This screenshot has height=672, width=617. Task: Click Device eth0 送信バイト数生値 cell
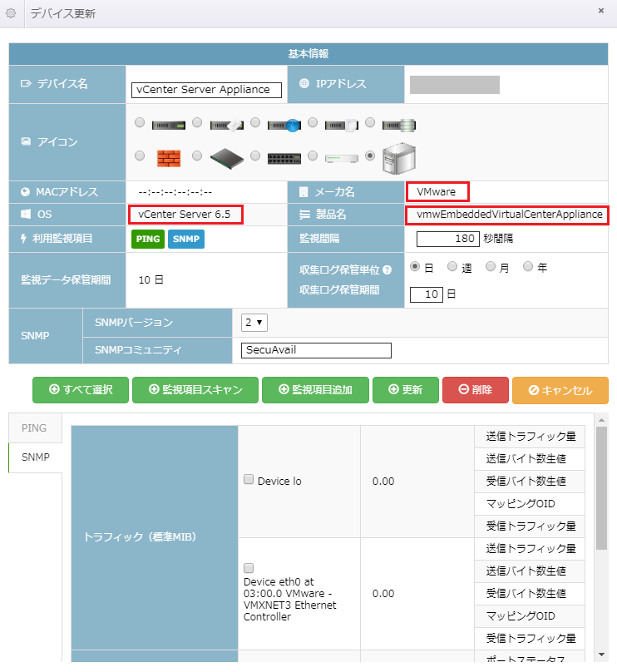[530, 571]
